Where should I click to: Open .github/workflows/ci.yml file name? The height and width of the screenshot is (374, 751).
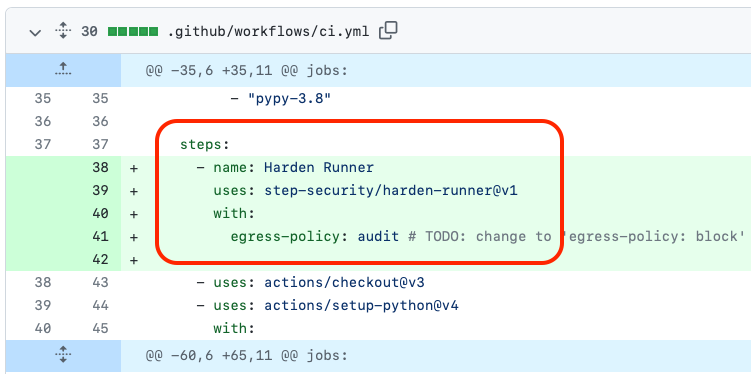[x=268, y=32]
